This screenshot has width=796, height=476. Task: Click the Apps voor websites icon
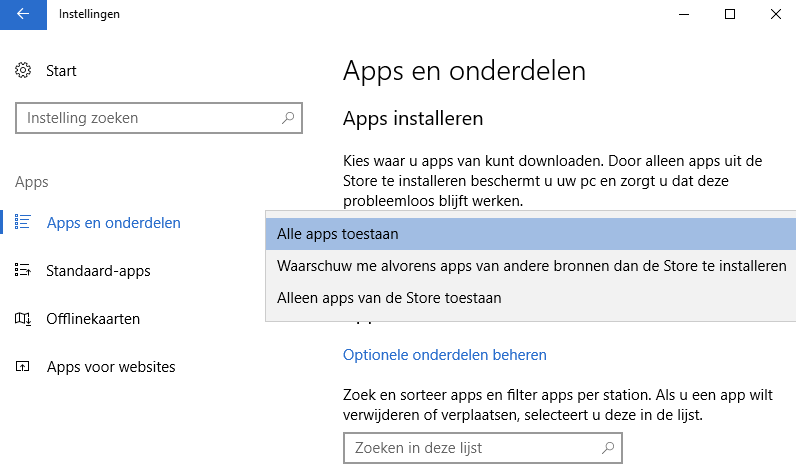(x=24, y=367)
